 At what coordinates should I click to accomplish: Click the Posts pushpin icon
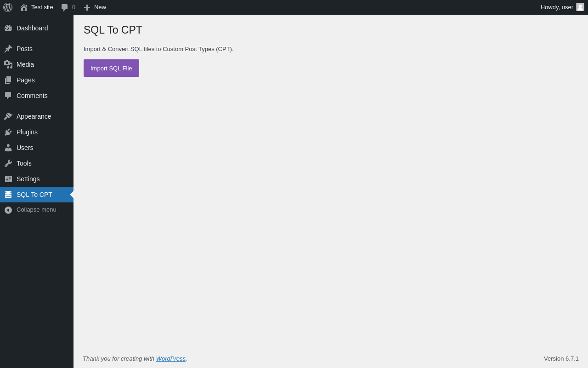8,49
